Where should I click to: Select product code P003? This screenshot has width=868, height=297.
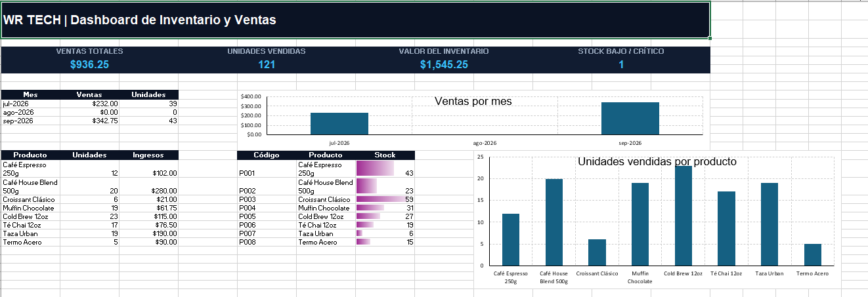coord(267,199)
